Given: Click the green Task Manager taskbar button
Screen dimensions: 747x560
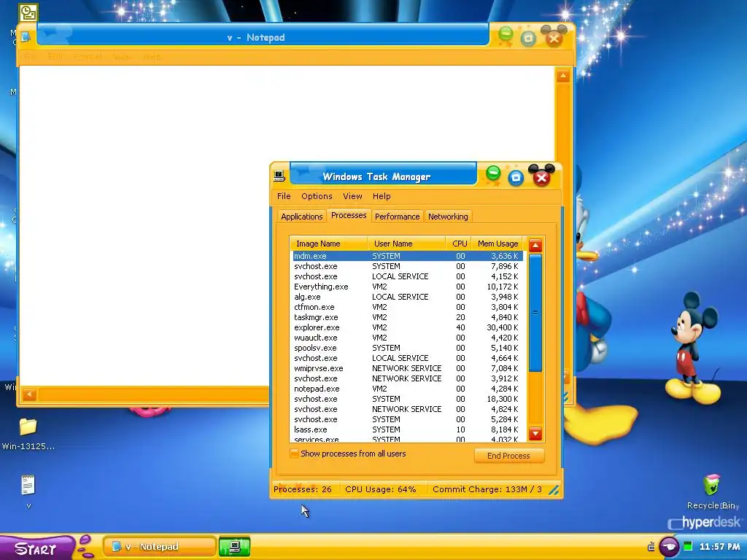Looking at the screenshot, I should (x=234, y=547).
